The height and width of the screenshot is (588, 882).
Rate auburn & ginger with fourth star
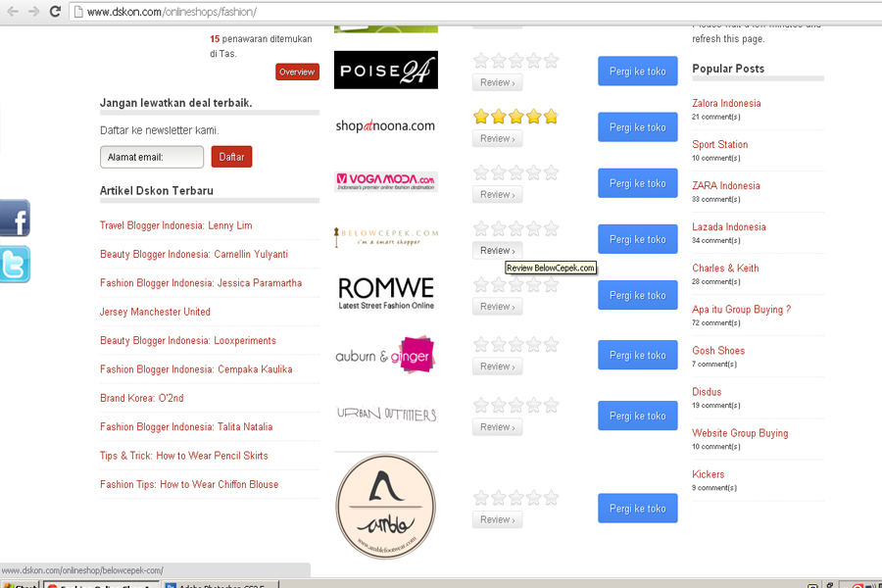(534, 344)
